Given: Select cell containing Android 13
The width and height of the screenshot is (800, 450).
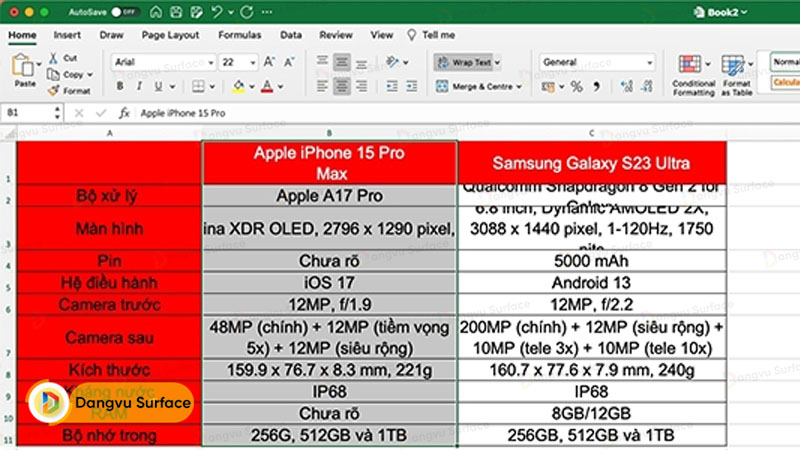Looking at the screenshot, I should 591,282.
